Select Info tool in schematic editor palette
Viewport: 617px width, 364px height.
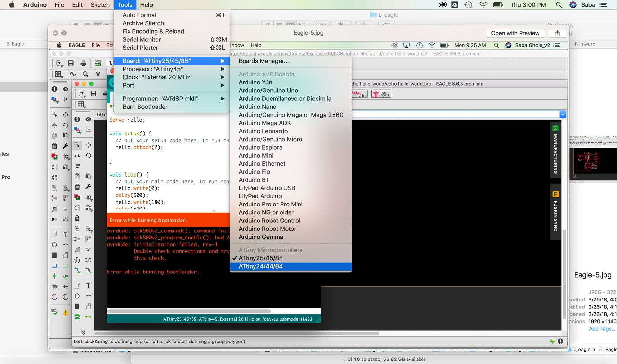(x=55, y=89)
